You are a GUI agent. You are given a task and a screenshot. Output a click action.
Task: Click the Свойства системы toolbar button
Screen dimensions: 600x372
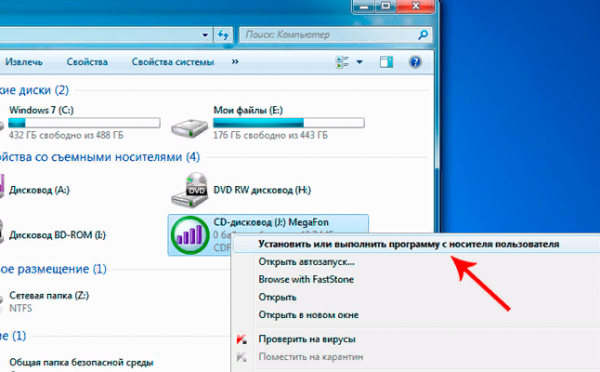173,62
